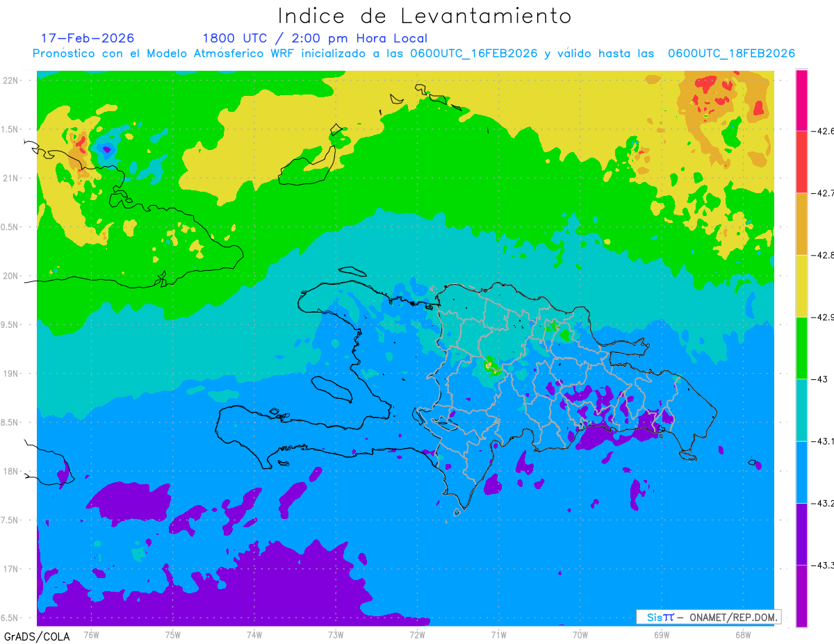Viewport: 834px width, 644px height.
Task: Click the magenta swatch at the top of the color legend
Action: click(x=801, y=100)
